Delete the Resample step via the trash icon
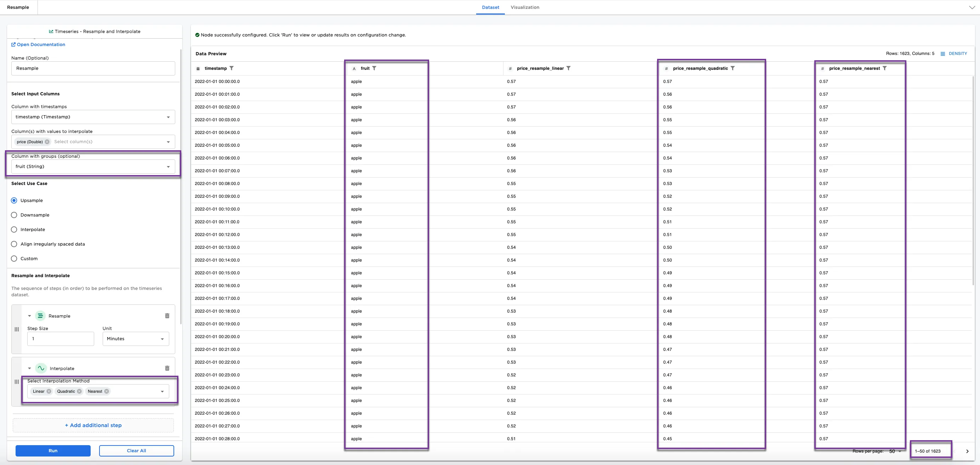The width and height of the screenshot is (980, 465). point(167,316)
